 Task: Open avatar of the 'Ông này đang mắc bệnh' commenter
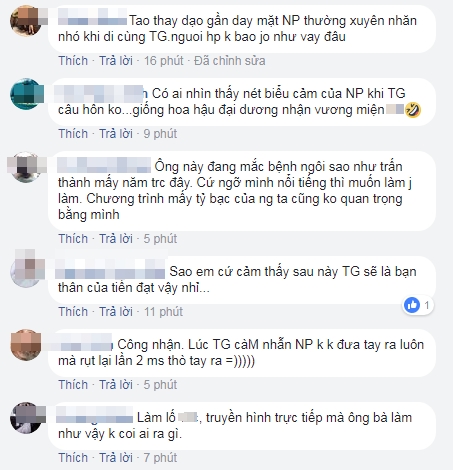click(x=26, y=167)
